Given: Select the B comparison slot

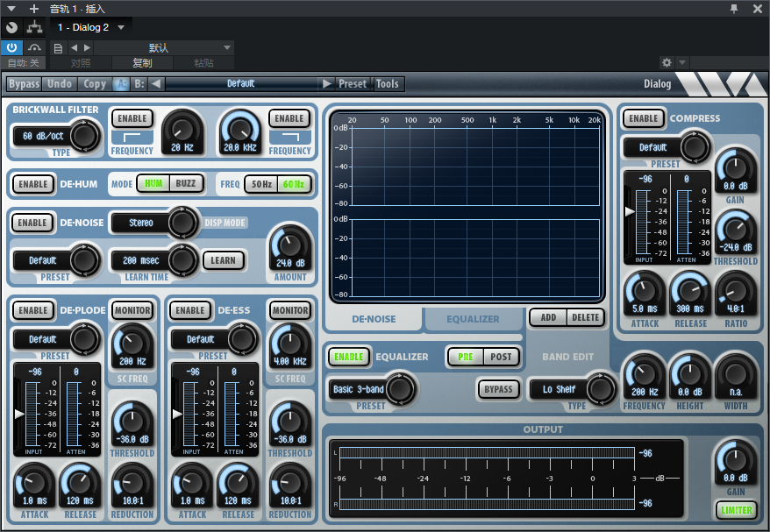Looking at the screenshot, I should point(139,84).
